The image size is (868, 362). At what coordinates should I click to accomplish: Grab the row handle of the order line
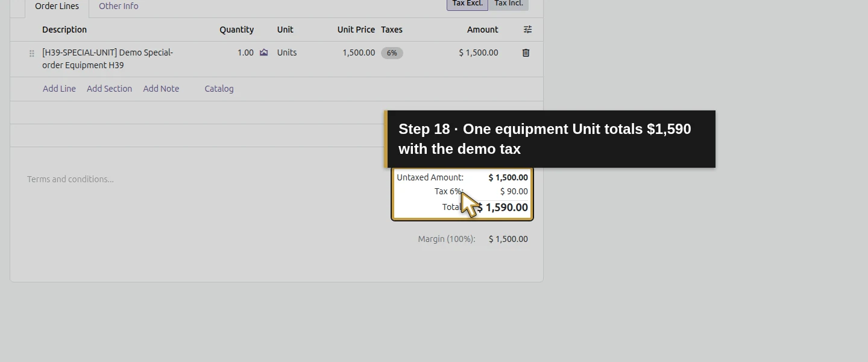[32, 53]
